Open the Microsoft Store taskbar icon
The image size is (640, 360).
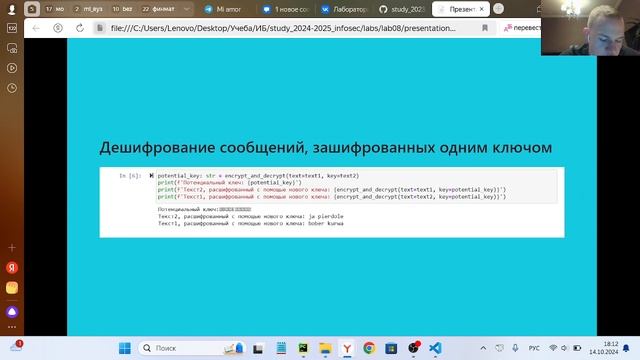tap(391, 348)
